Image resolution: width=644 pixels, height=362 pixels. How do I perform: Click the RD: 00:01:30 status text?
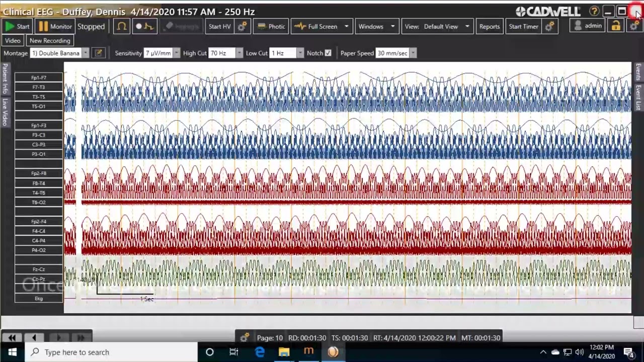(x=307, y=338)
